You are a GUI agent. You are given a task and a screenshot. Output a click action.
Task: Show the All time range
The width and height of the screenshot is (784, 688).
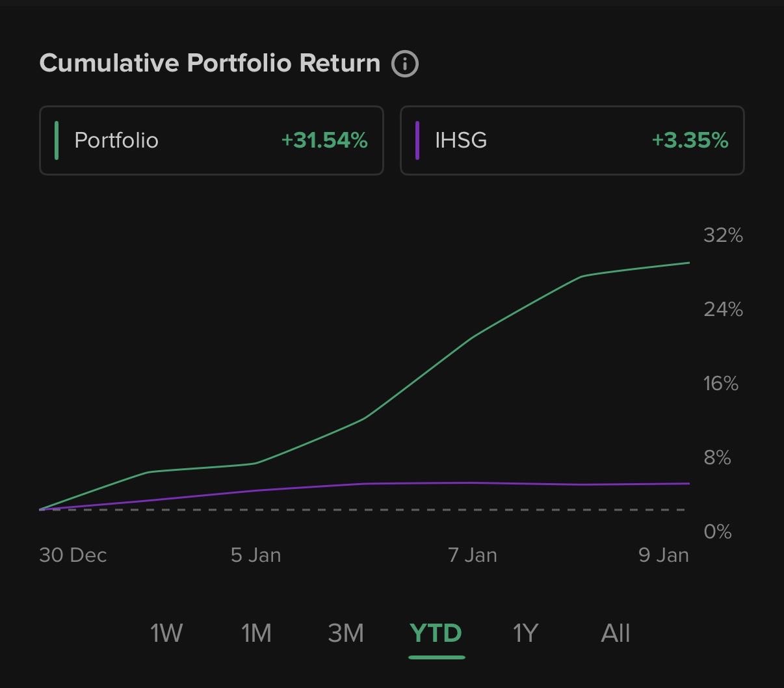click(x=615, y=633)
